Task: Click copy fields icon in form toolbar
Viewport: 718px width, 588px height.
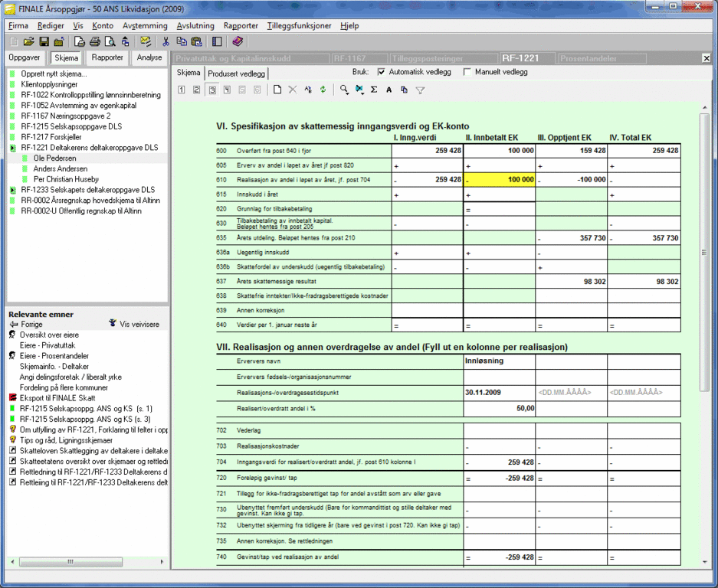Action: coord(404,90)
